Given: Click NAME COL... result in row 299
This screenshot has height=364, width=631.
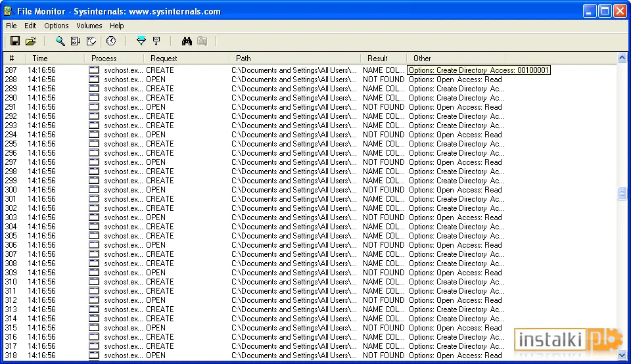Looking at the screenshot, I should click(383, 181).
